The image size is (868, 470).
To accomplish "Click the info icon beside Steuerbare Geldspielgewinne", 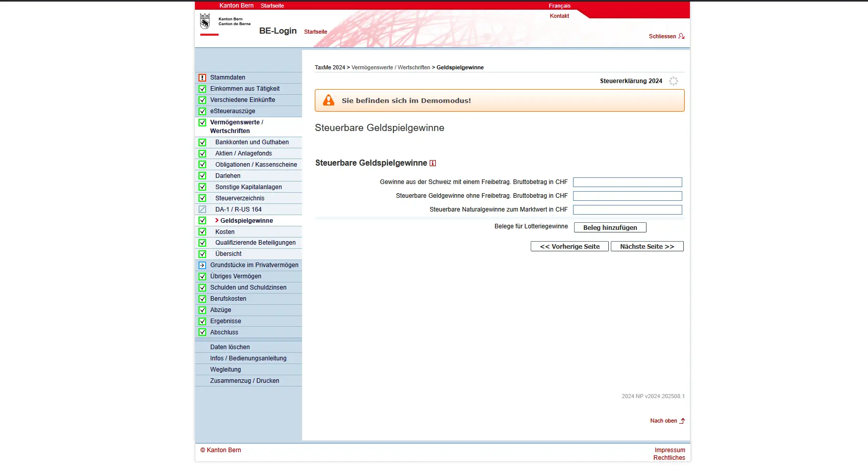I will 433,163.
